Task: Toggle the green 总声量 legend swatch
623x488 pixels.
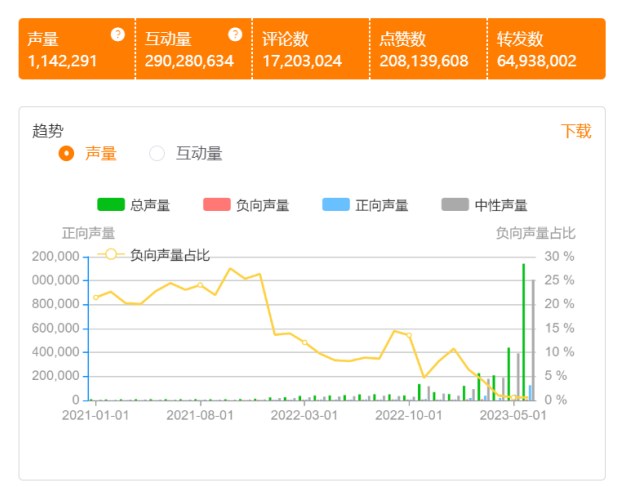Action: (111, 204)
